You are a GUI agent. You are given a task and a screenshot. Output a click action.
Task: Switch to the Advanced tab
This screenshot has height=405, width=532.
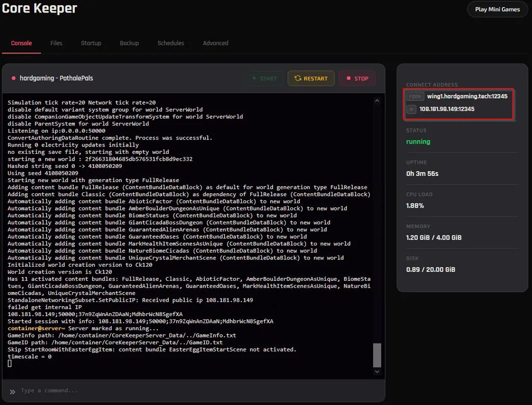pos(216,43)
